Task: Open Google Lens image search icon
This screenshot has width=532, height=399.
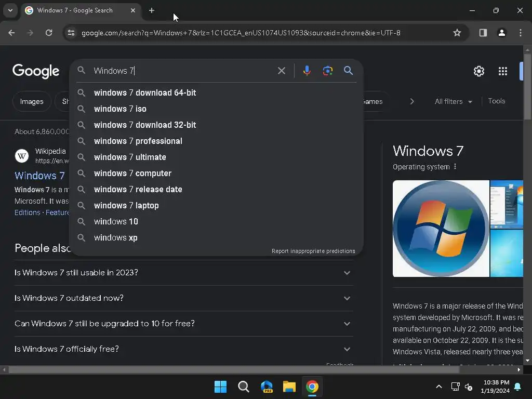Action: pos(327,71)
